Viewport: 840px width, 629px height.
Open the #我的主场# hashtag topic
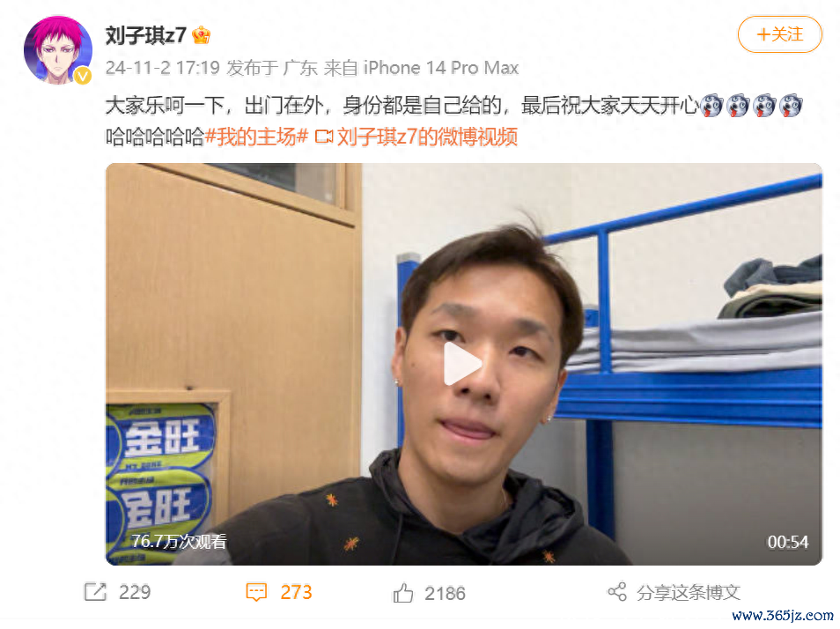click(x=256, y=137)
